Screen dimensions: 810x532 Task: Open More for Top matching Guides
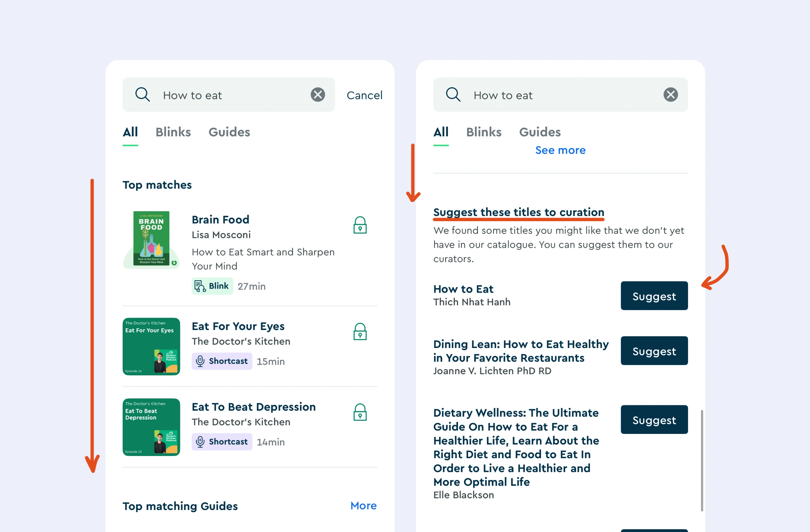point(363,505)
